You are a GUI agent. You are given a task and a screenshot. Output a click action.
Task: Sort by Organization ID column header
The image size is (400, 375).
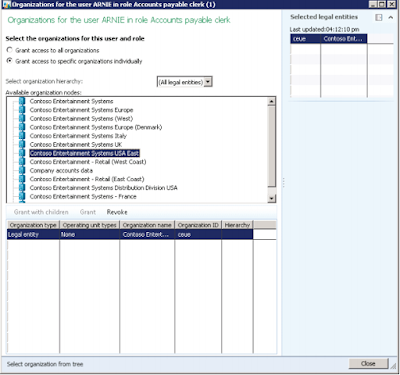point(198,225)
